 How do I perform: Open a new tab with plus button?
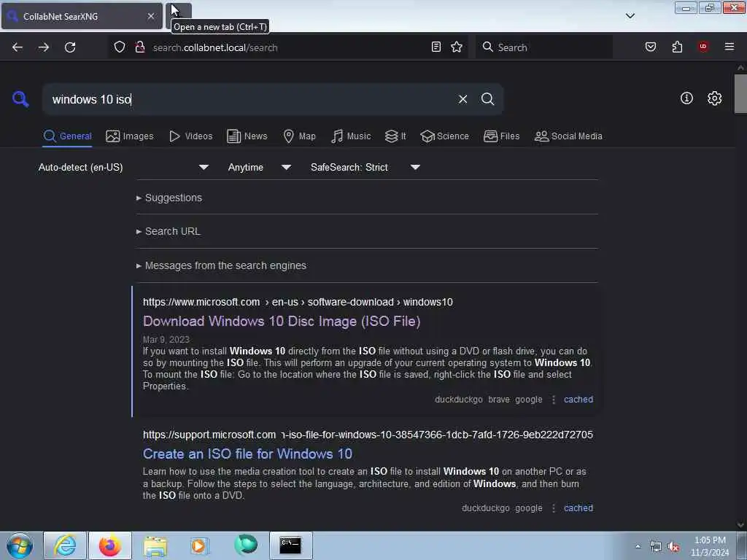tap(179, 16)
